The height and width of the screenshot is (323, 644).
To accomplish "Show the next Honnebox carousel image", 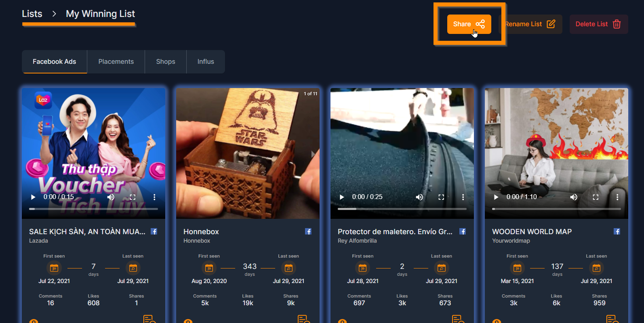I will [x=313, y=154].
